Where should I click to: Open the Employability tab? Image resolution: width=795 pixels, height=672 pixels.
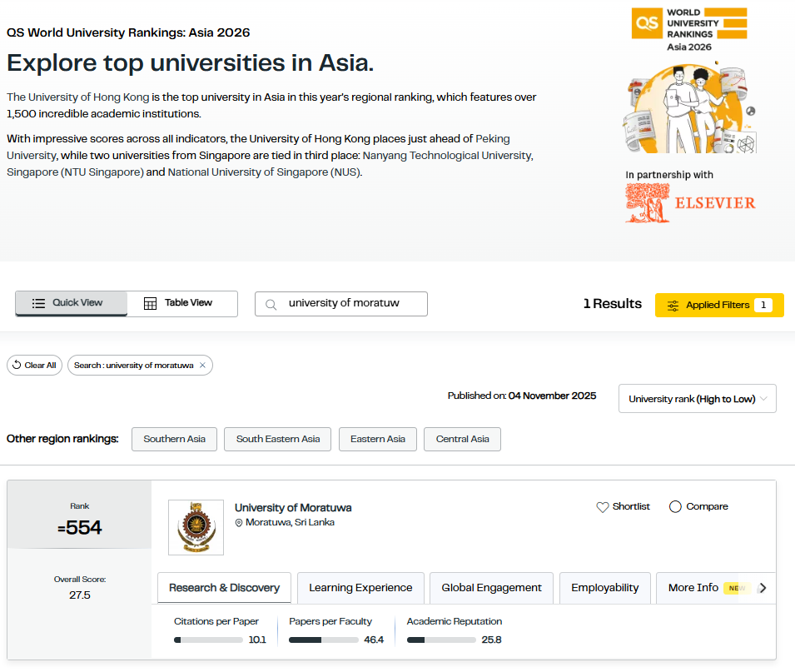click(605, 588)
